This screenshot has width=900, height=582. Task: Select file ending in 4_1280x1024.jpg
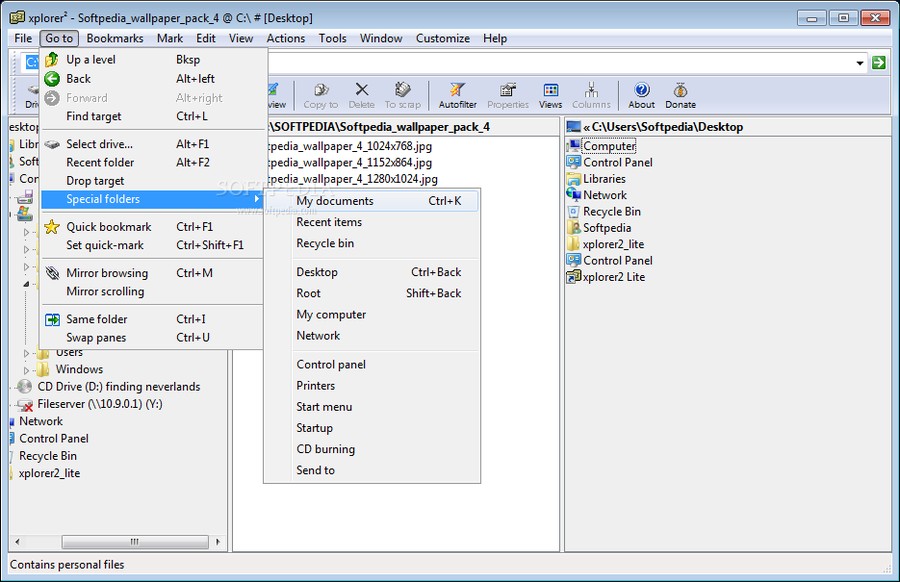352,179
